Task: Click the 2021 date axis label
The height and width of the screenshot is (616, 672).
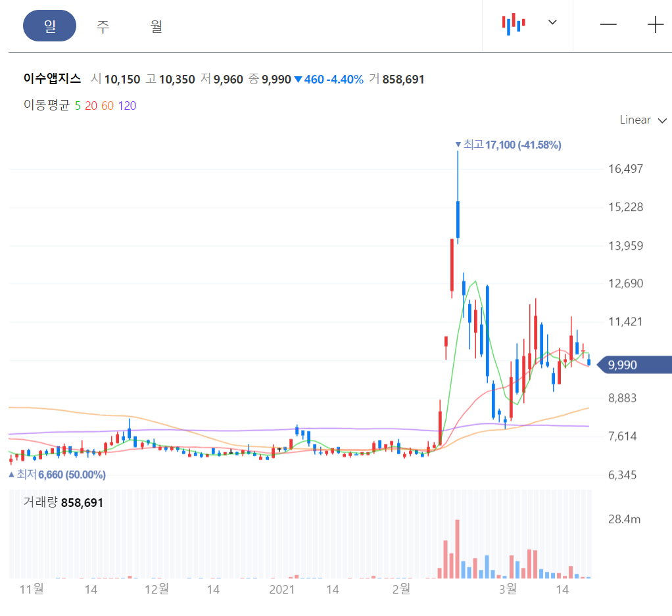Action: pos(282,590)
